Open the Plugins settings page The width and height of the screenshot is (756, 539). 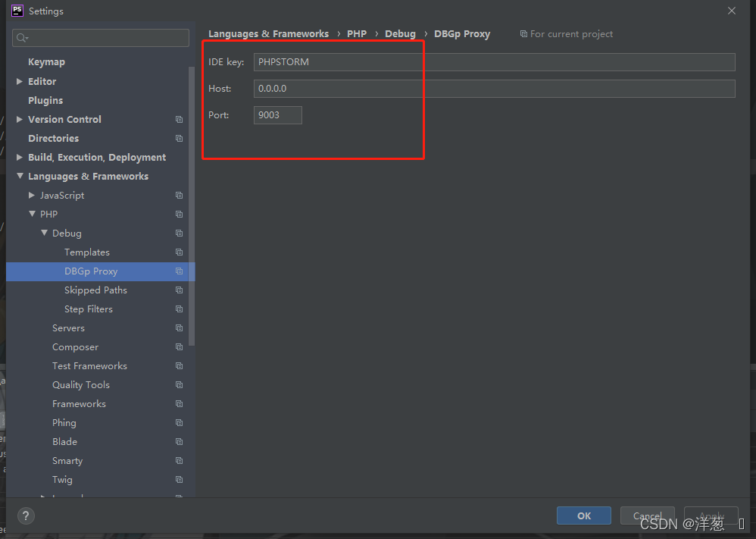[45, 100]
